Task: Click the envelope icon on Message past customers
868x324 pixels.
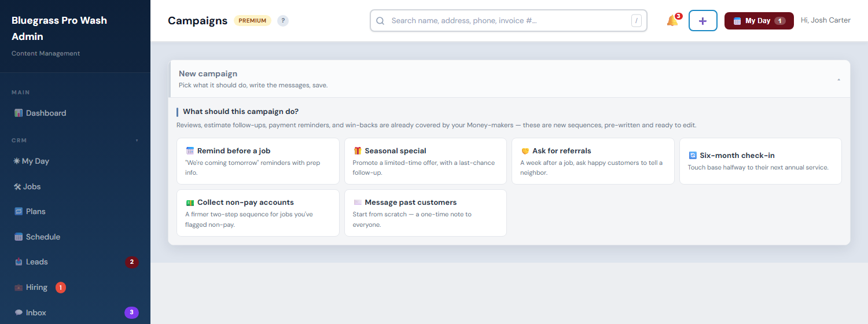Action: click(x=358, y=203)
